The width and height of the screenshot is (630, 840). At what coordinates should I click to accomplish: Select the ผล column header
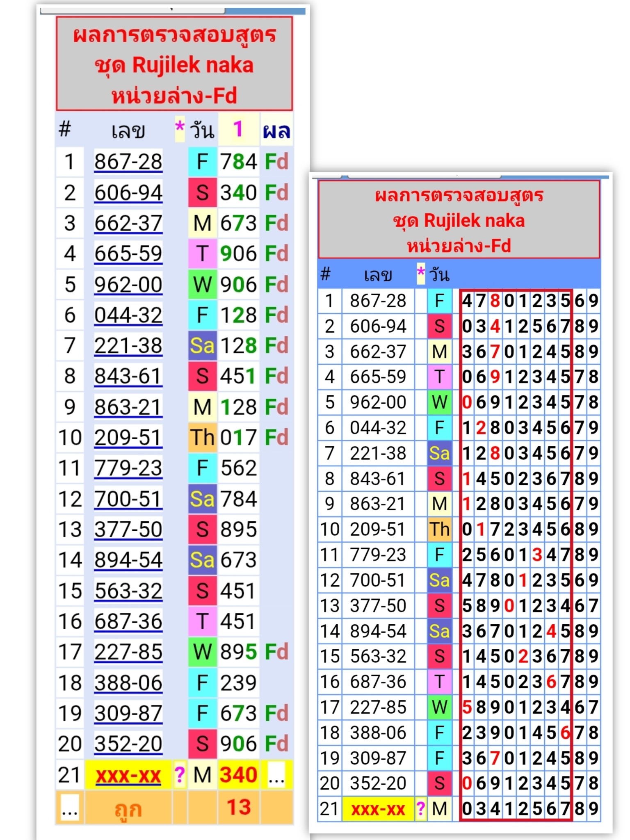point(276,131)
